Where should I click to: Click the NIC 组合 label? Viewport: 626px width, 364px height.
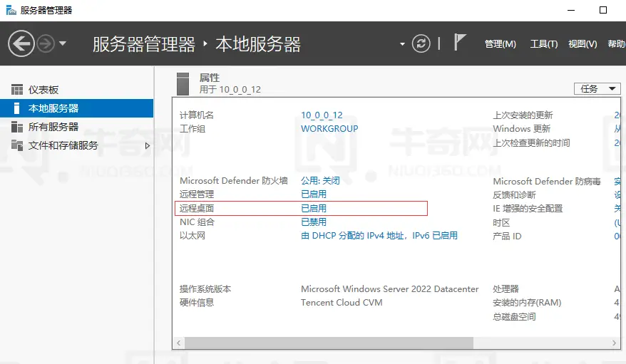(x=197, y=222)
